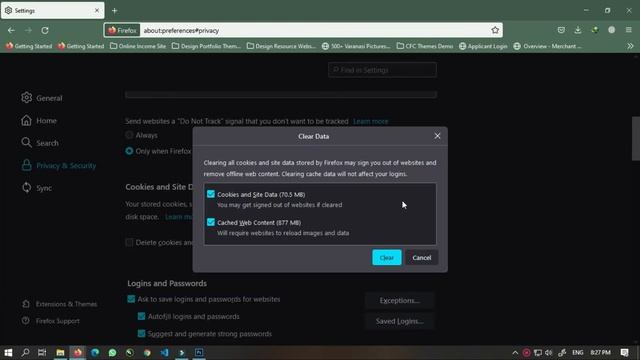
Task: Reload the current page
Action: tap(45, 30)
